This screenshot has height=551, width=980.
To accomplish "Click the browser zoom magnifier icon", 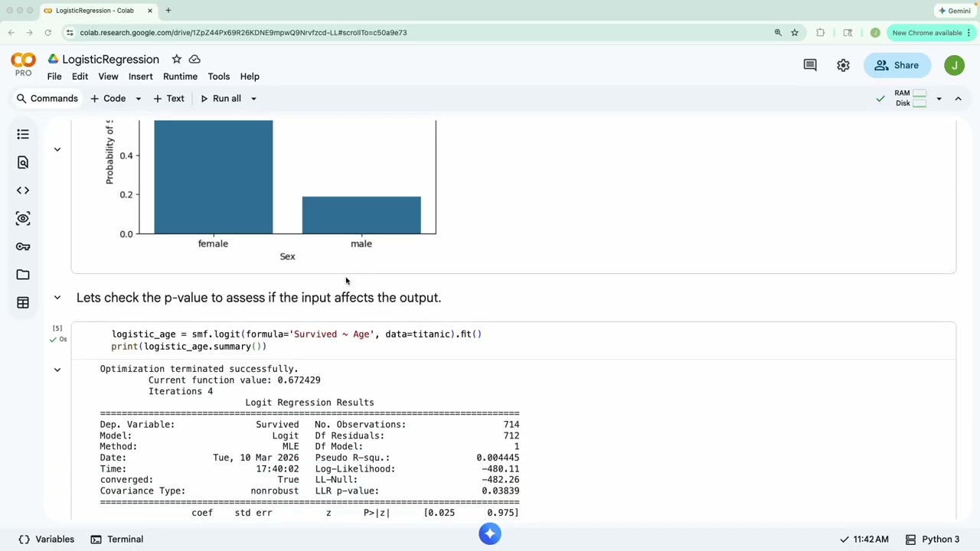I will 778,33.
